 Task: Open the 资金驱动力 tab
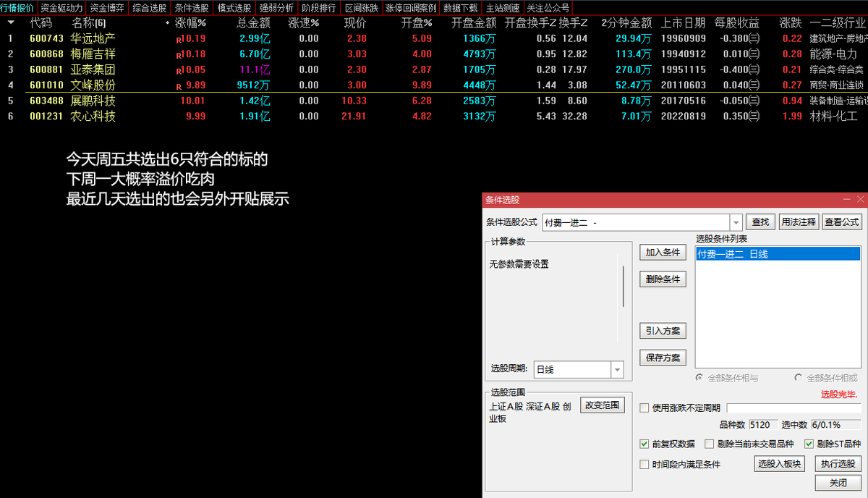pyautogui.click(x=61, y=8)
